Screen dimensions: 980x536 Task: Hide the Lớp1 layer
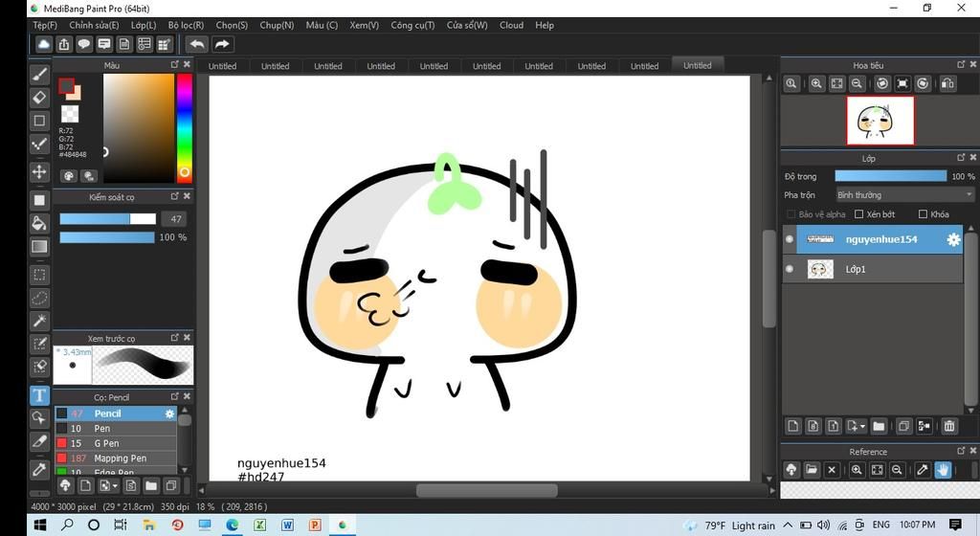[790, 269]
